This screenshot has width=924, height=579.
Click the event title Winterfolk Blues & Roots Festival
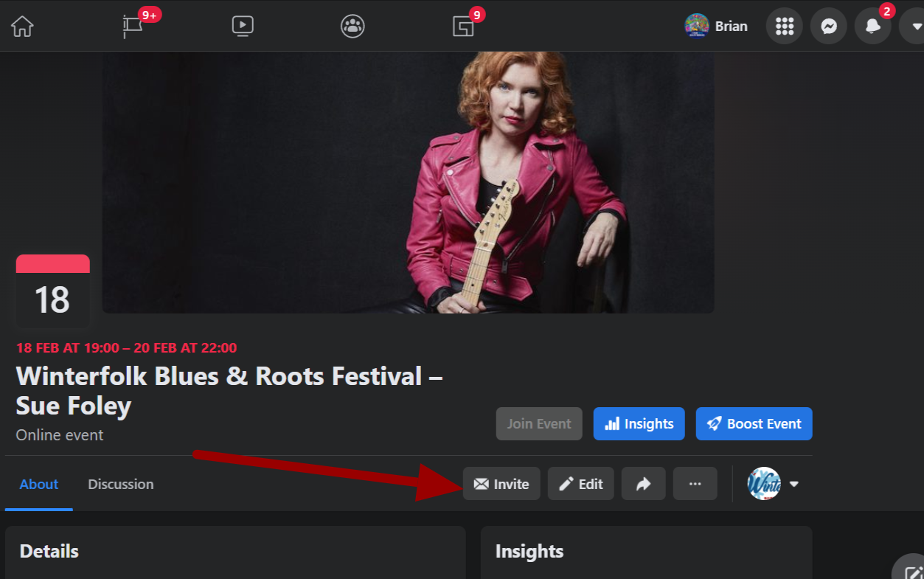[229, 391]
